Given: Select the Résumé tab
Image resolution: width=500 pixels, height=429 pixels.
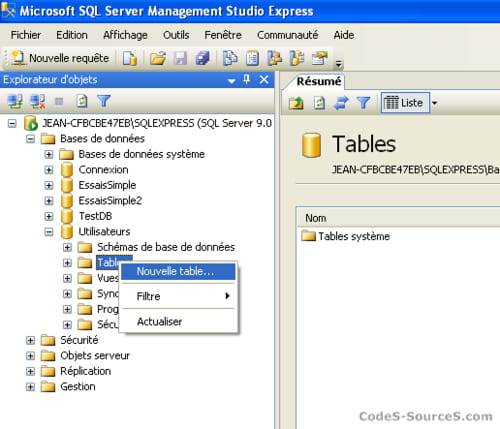Looking at the screenshot, I should click(x=319, y=81).
